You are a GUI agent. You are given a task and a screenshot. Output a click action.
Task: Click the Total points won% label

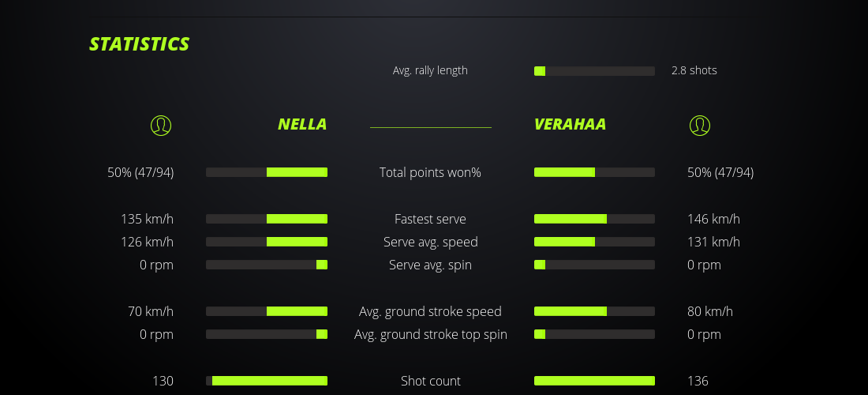[430, 172]
